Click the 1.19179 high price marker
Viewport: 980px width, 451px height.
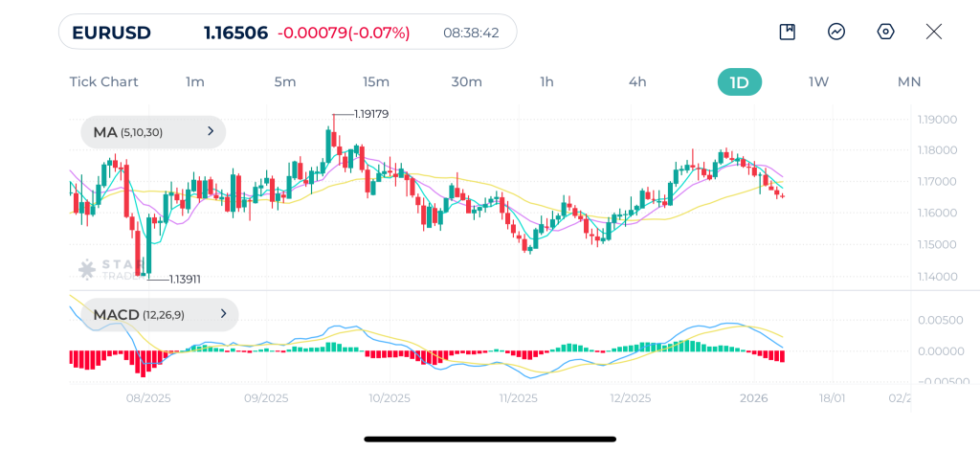[371, 114]
